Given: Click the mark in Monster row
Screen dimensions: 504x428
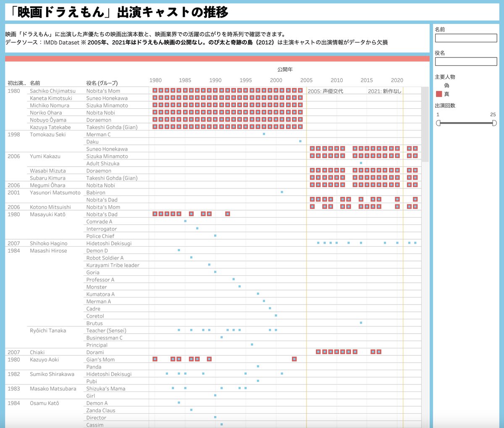Looking at the screenshot, I should (x=239, y=287).
